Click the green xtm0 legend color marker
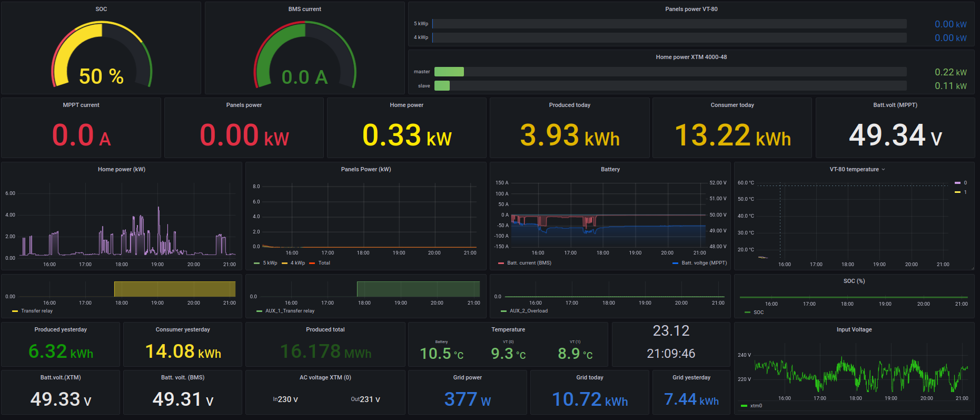The height and width of the screenshot is (420, 980). pos(744,406)
